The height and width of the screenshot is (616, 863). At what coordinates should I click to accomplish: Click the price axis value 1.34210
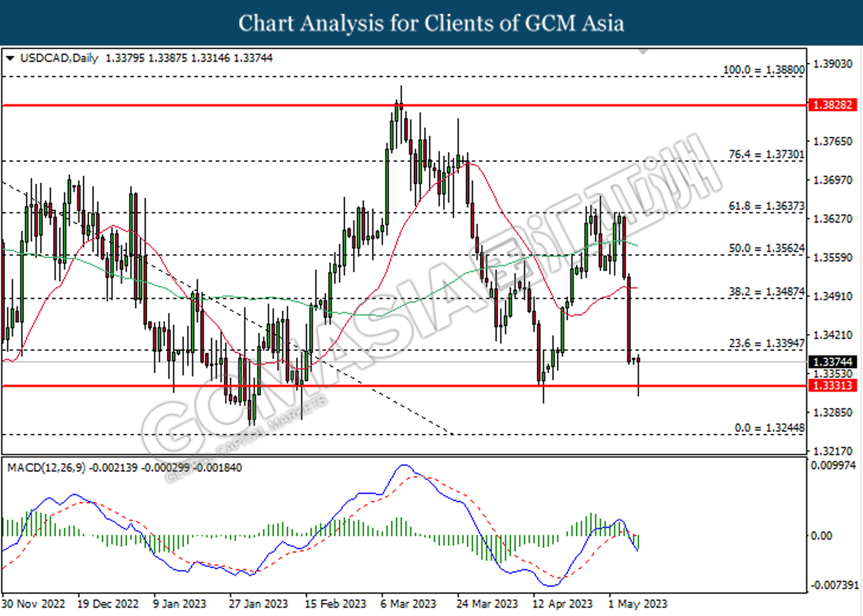click(833, 335)
